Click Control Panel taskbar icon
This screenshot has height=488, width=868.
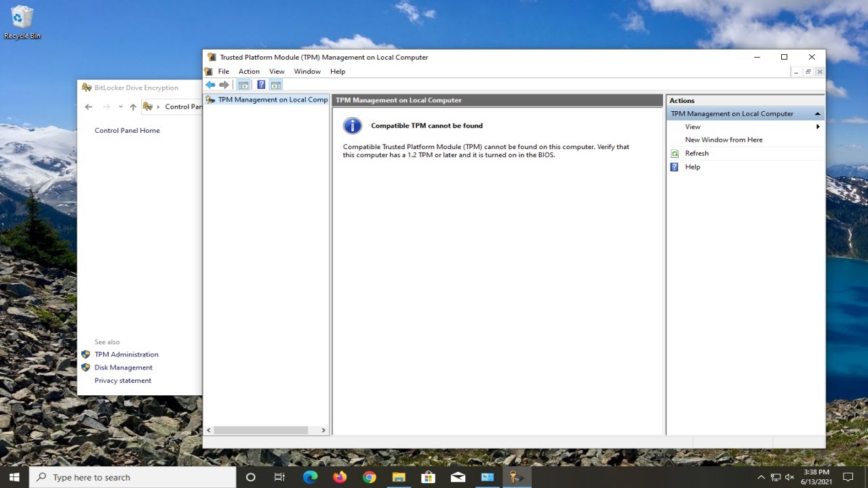488,477
